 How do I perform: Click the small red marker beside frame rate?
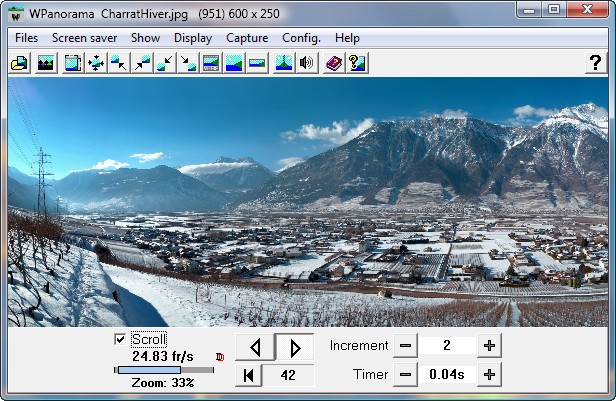(220, 357)
